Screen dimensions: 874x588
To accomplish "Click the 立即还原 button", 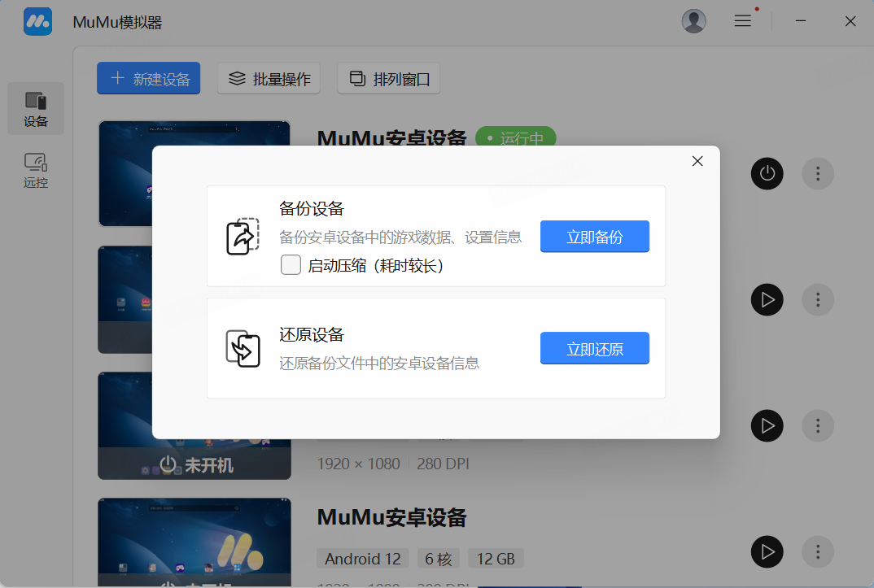I will (x=595, y=348).
